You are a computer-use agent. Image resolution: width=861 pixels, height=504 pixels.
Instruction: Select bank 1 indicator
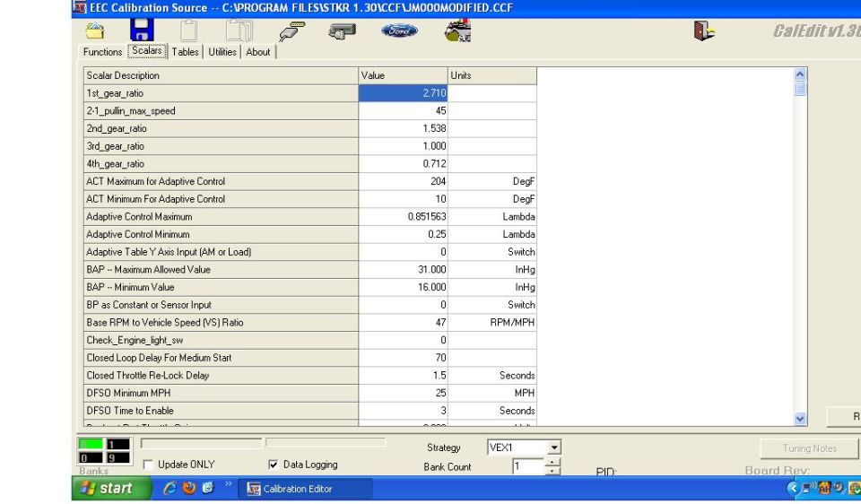pyautogui.click(x=118, y=444)
